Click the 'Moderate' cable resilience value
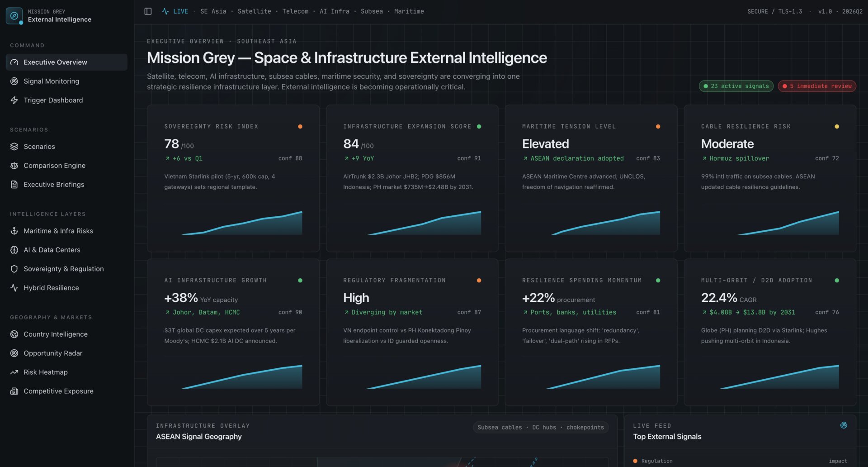The height and width of the screenshot is (467, 868). pos(727,144)
